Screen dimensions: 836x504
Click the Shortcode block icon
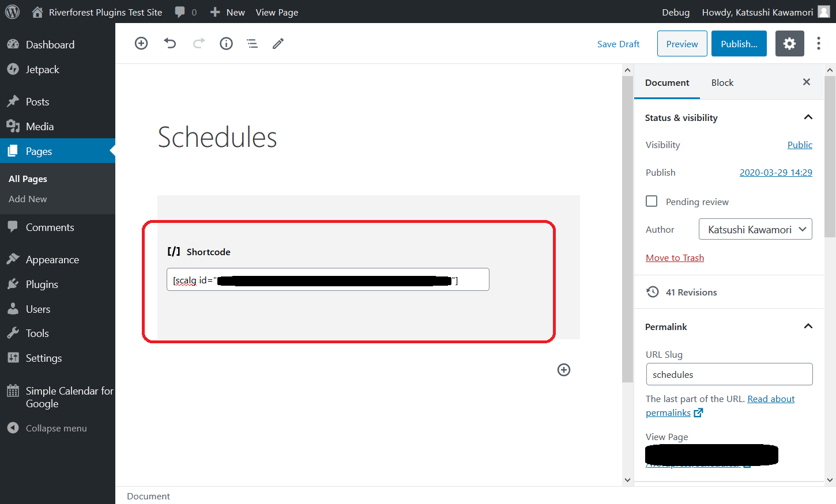(174, 252)
